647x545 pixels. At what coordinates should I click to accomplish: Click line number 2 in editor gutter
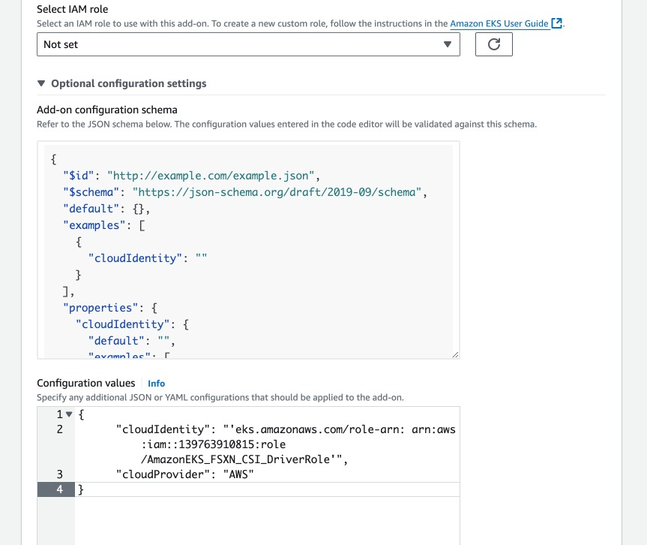pos(60,429)
